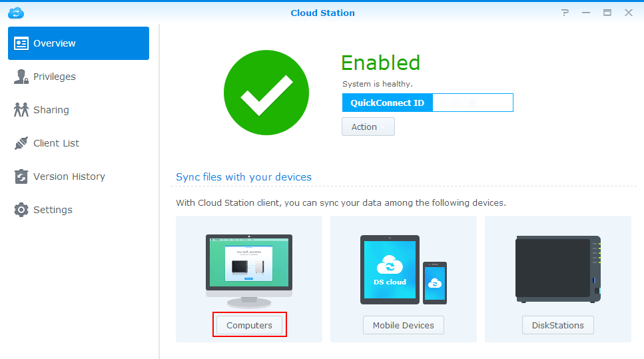
Task: Select the Overview tab label
Action: tap(54, 43)
